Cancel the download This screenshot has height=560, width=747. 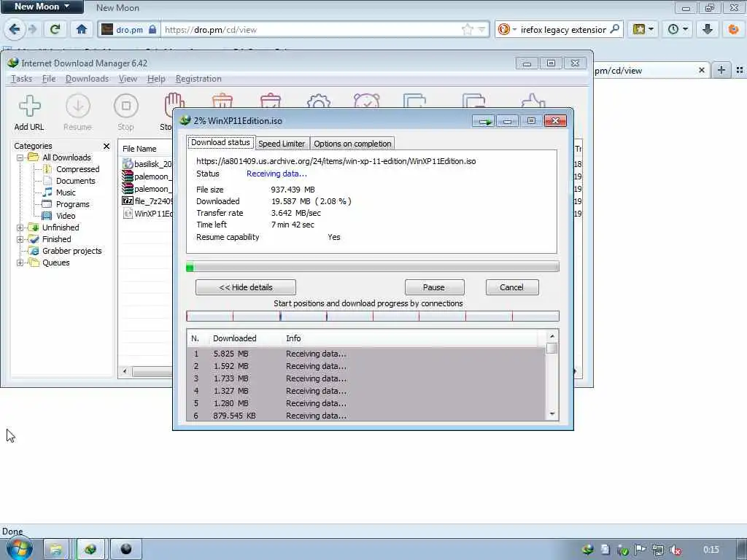point(511,287)
